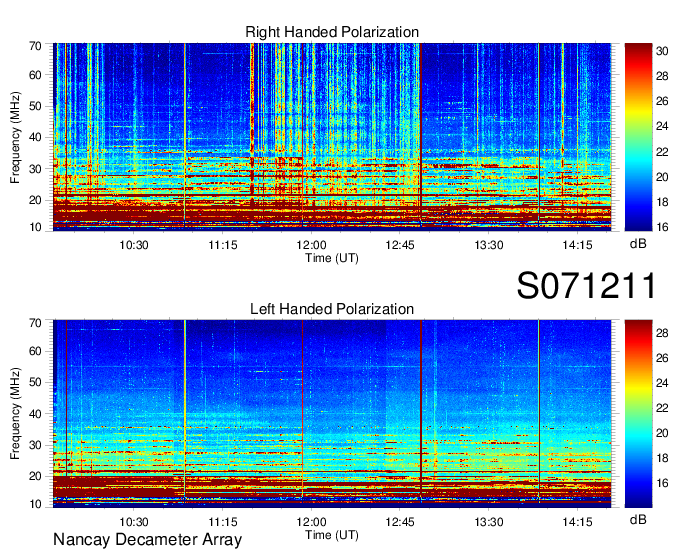The image size is (680, 552).
Task: Click the top plot's "Frequency (MHz)" axis label
Action: 15,137
